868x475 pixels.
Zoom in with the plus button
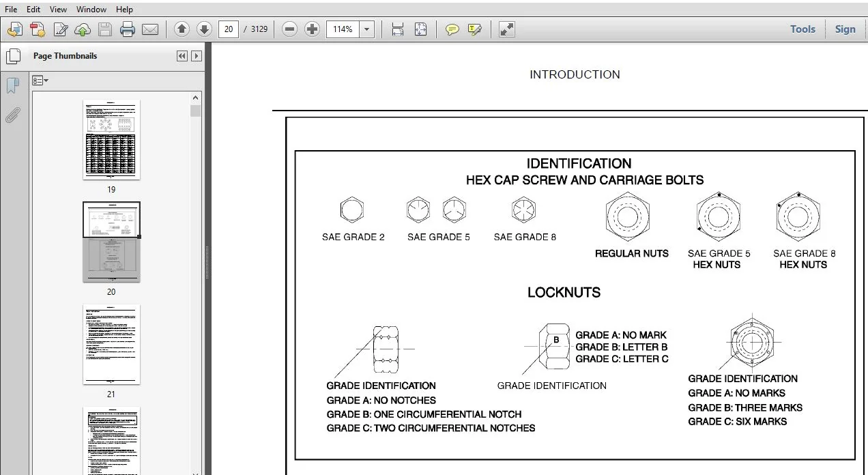tap(312, 29)
